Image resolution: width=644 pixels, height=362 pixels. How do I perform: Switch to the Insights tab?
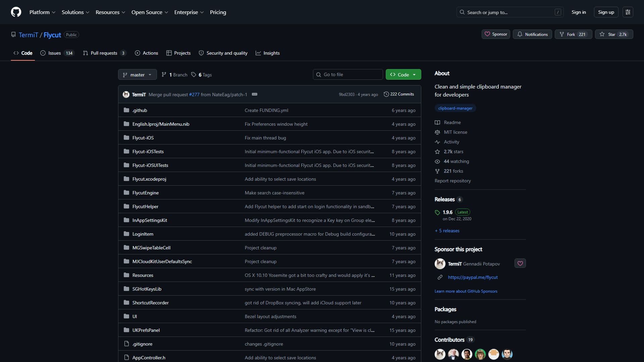(x=268, y=53)
